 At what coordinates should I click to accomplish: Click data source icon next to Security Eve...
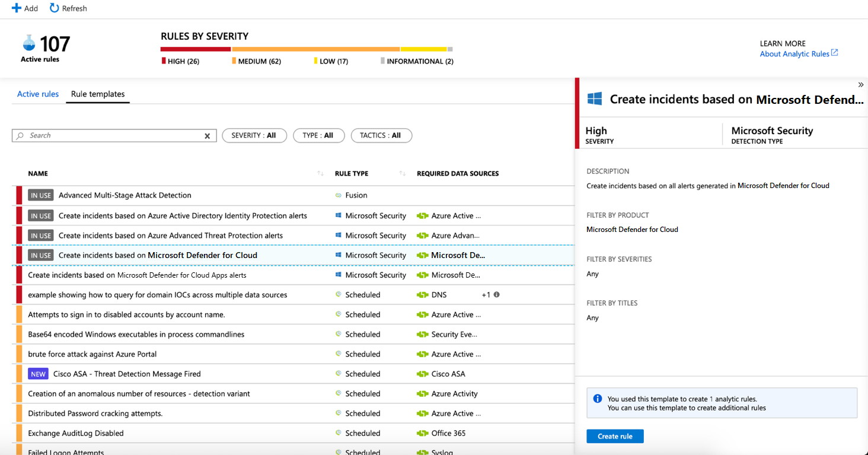pyautogui.click(x=422, y=335)
